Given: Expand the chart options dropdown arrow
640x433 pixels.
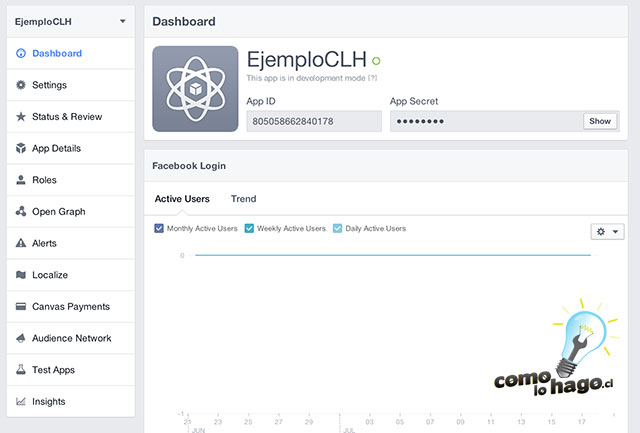Looking at the screenshot, I should [616, 231].
